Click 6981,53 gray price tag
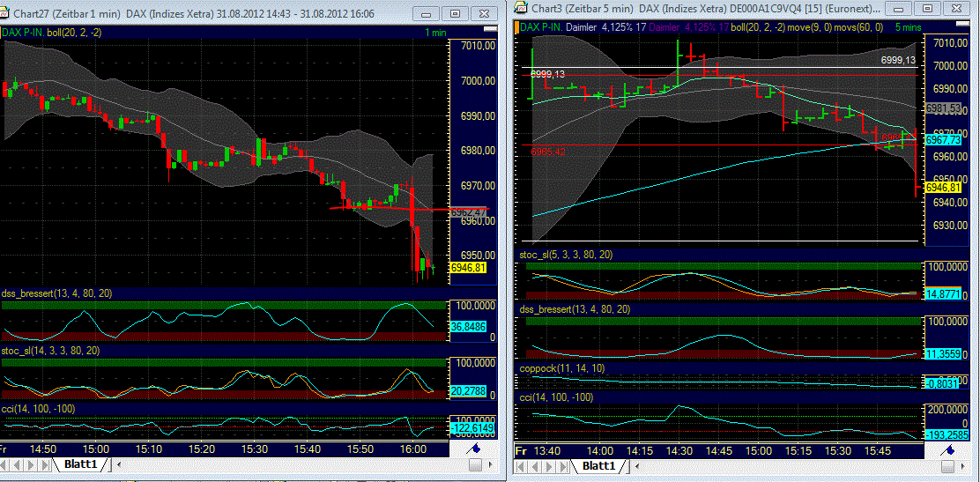980x482 pixels. 943,108
